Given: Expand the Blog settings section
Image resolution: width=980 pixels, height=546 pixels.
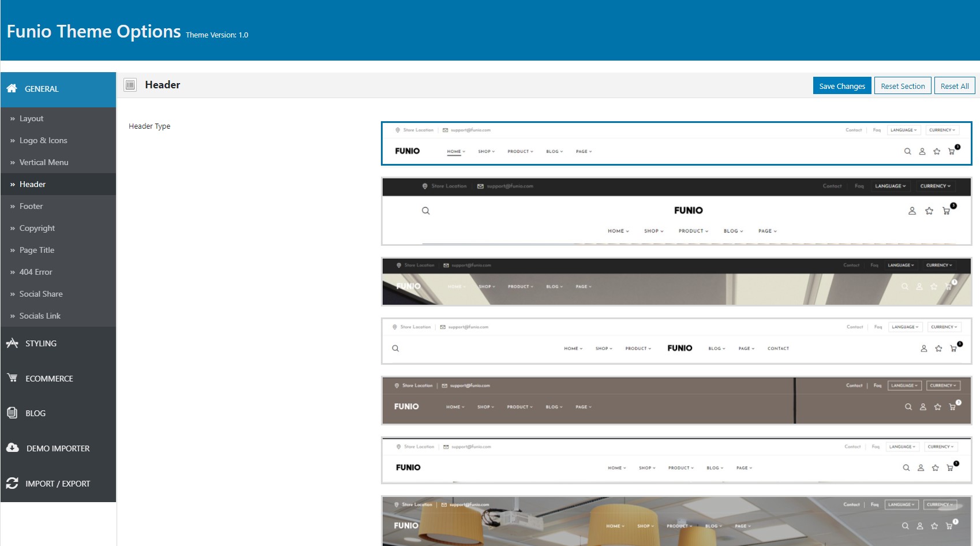Looking at the screenshot, I should pyautogui.click(x=35, y=413).
